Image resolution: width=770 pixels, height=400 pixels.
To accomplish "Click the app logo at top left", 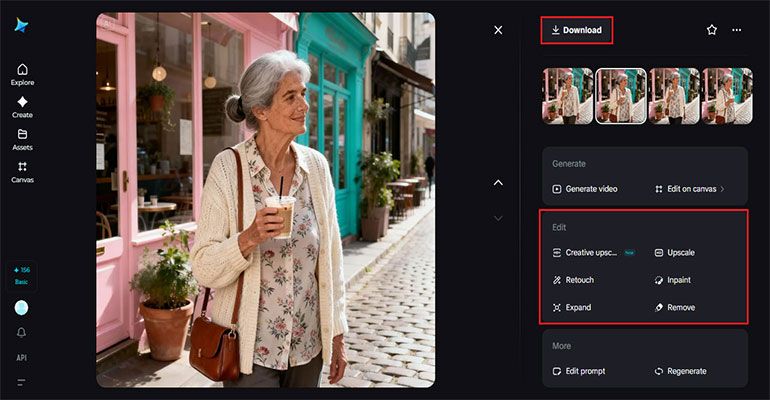I will pyautogui.click(x=22, y=26).
